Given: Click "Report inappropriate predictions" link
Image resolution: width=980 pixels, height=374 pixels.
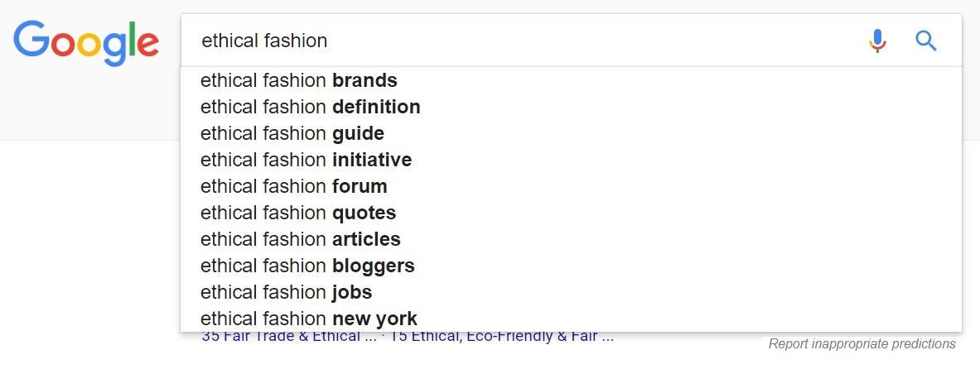Looking at the screenshot, I should (x=862, y=344).
